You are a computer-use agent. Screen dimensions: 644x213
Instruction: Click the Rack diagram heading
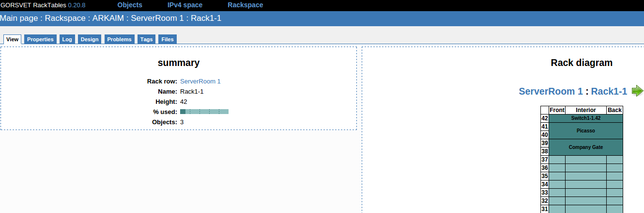pyautogui.click(x=582, y=63)
